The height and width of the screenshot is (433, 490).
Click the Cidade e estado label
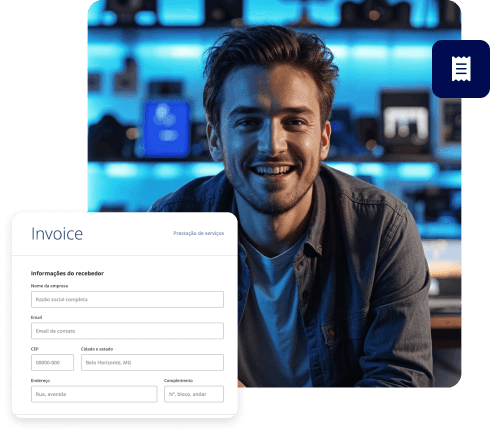[x=97, y=349]
